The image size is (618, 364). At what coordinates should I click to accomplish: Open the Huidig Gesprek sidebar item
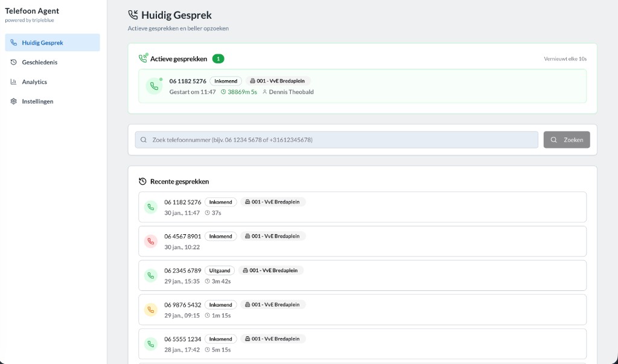(52, 43)
